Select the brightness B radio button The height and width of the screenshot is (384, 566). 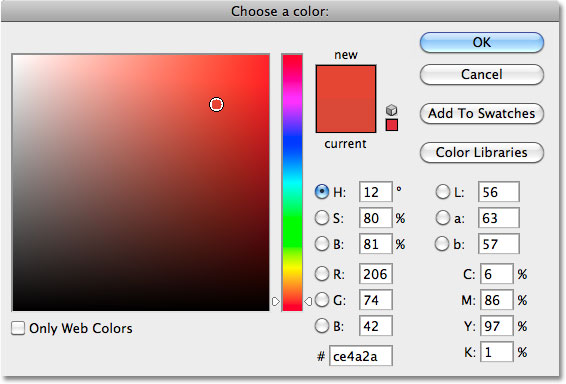[322, 244]
